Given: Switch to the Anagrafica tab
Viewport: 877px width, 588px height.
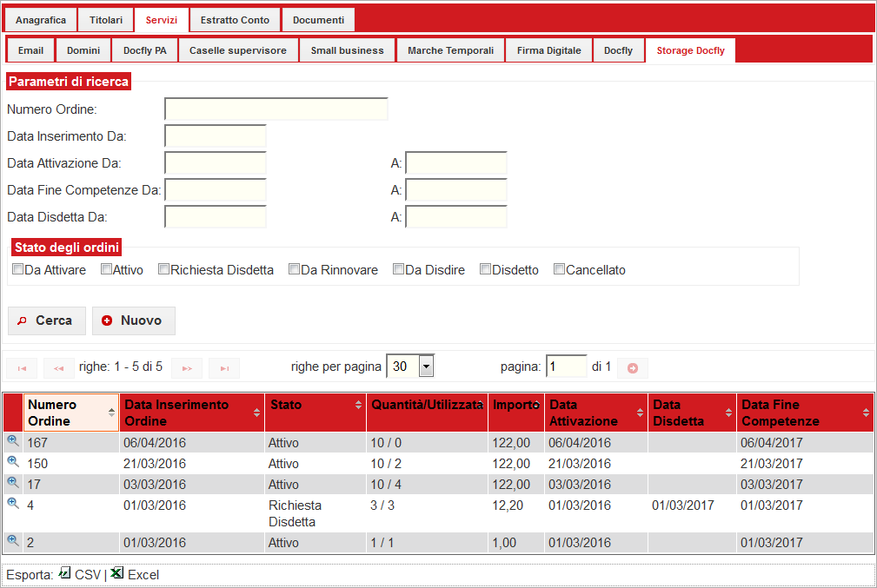Looking at the screenshot, I should click(x=41, y=20).
